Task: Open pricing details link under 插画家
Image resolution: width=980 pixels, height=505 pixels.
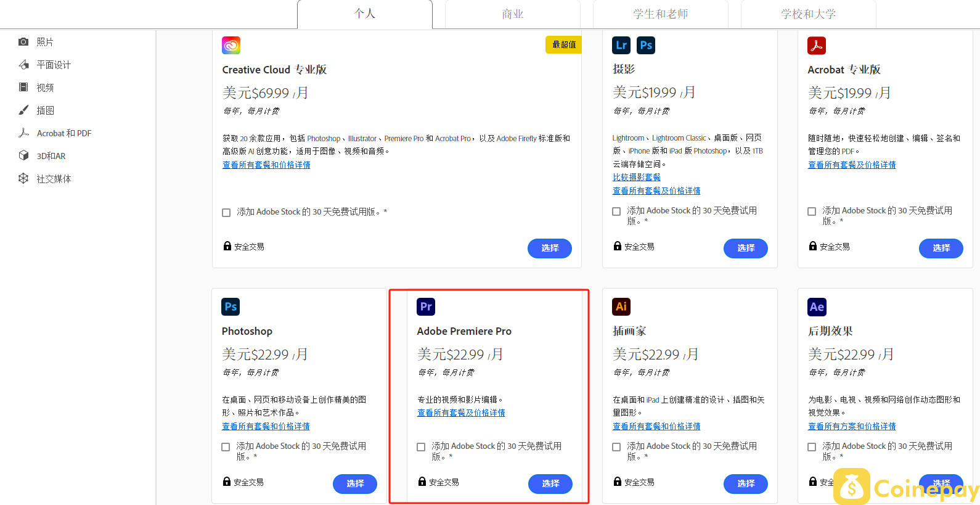Action: (656, 426)
